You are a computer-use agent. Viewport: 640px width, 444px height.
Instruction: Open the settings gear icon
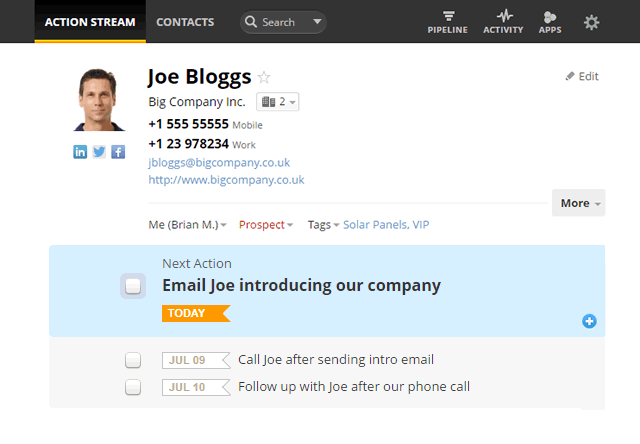point(591,22)
